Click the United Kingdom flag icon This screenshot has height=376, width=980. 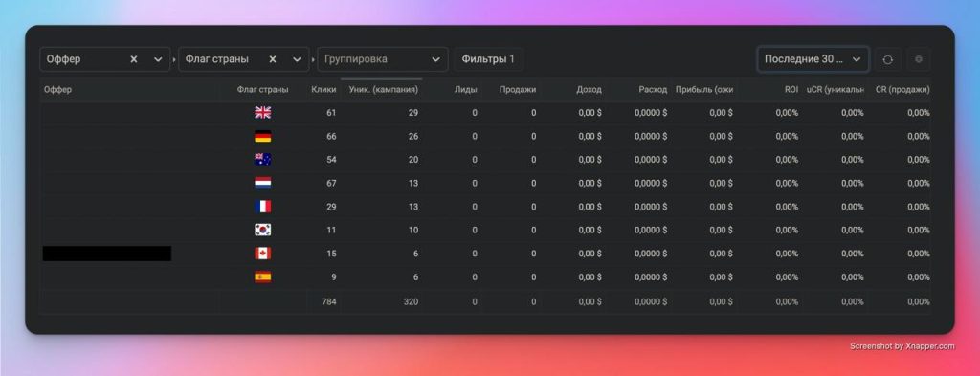click(262, 113)
